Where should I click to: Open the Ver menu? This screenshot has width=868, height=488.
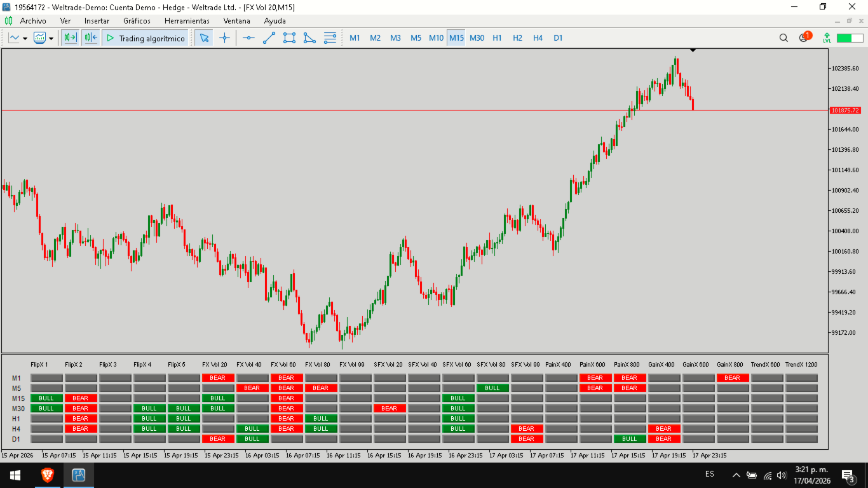(65, 21)
